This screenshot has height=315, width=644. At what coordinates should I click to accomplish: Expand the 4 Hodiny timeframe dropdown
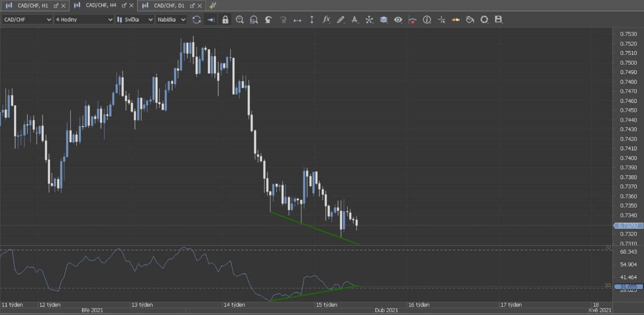tap(84, 20)
